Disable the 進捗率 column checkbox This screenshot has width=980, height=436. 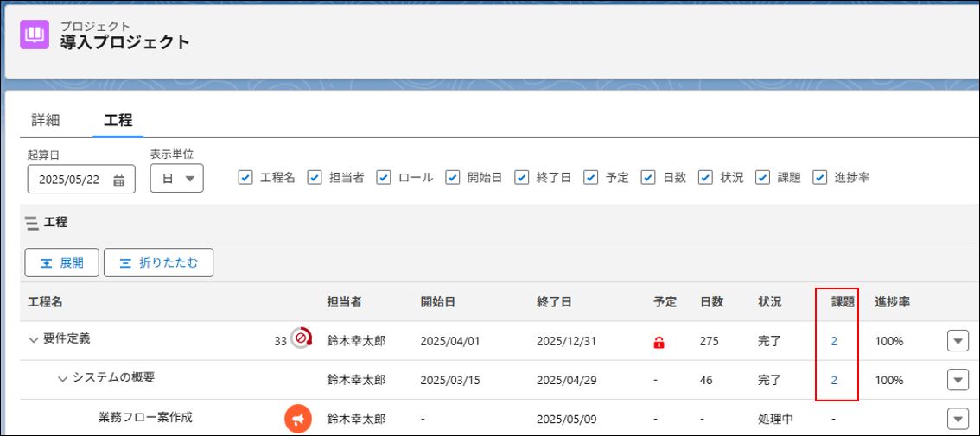pyautogui.click(x=820, y=177)
